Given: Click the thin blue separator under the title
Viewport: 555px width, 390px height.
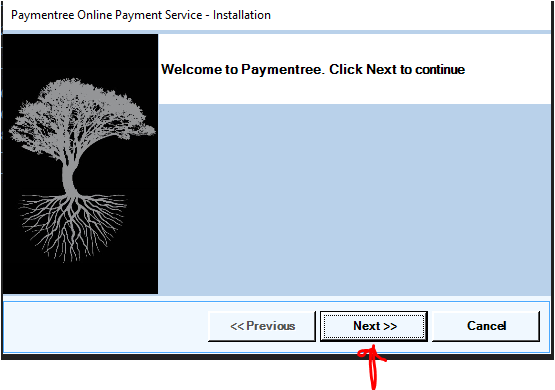Looking at the screenshot, I should 277,32.
